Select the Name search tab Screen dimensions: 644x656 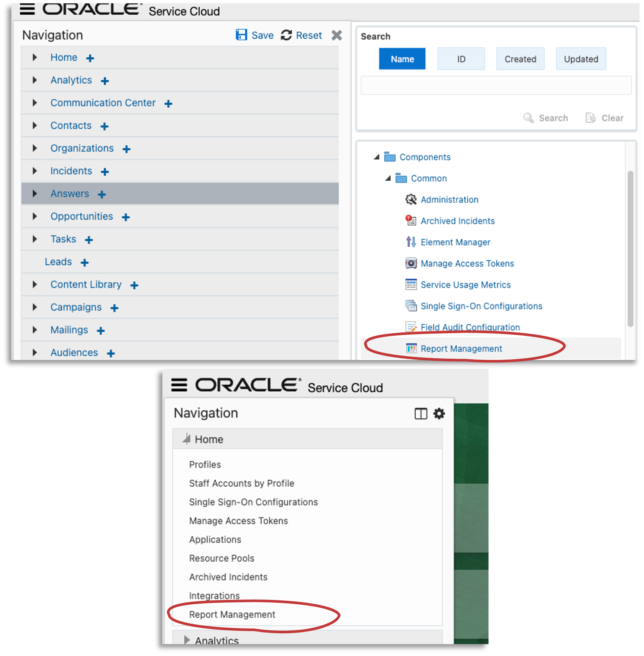(402, 59)
